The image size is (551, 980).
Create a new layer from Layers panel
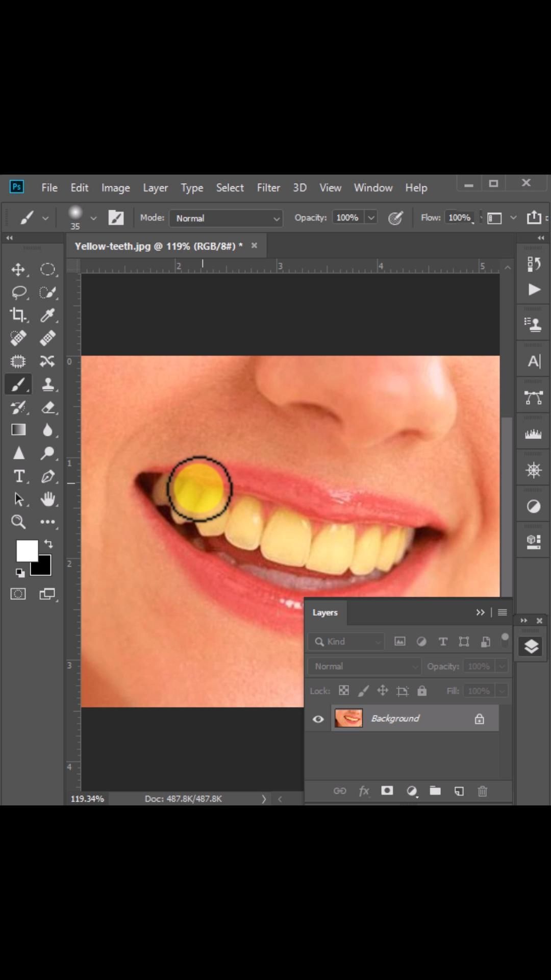pyautogui.click(x=459, y=791)
